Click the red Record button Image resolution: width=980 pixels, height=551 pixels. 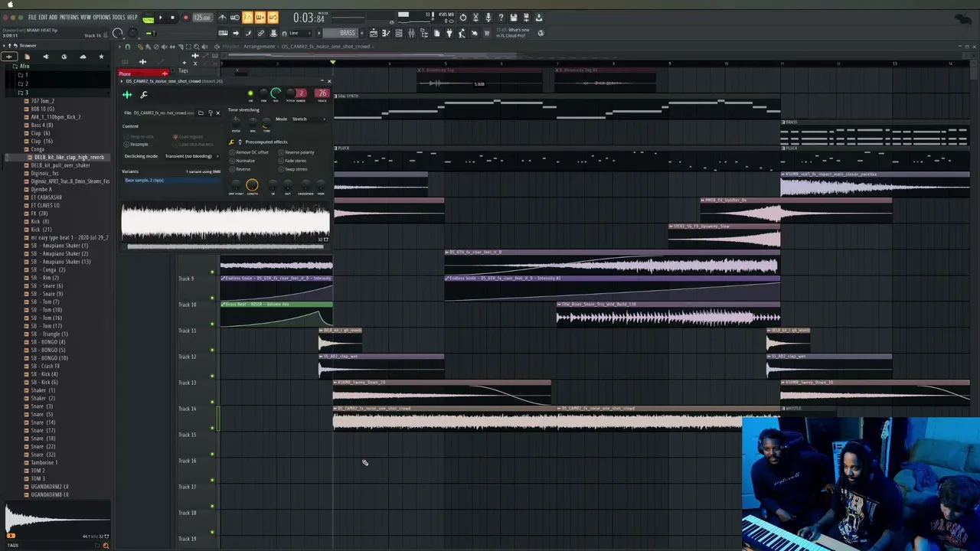click(x=185, y=17)
